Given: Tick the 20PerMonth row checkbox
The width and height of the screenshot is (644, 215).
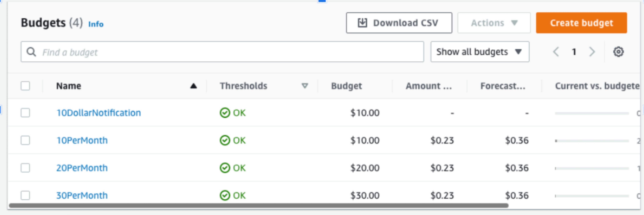Looking at the screenshot, I should pyautogui.click(x=25, y=168).
